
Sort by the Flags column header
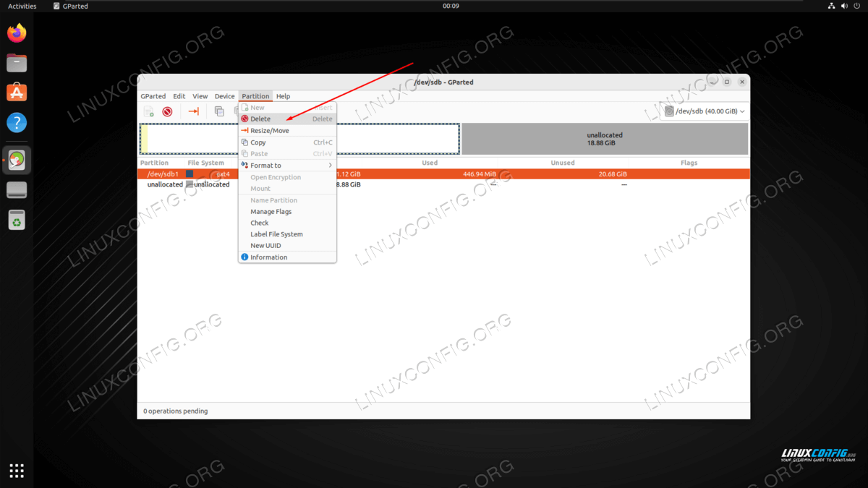point(689,163)
